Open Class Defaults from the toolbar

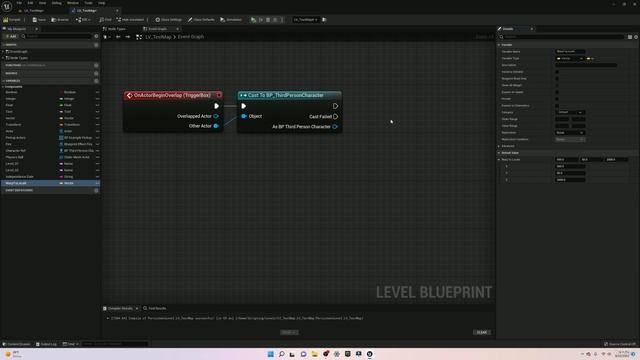tap(201, 20)
